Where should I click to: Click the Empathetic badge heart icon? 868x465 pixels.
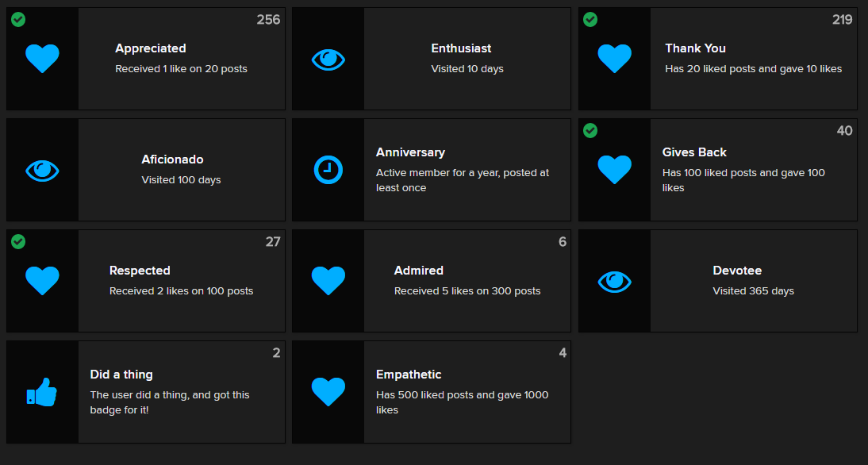click(x=328, y=392)
